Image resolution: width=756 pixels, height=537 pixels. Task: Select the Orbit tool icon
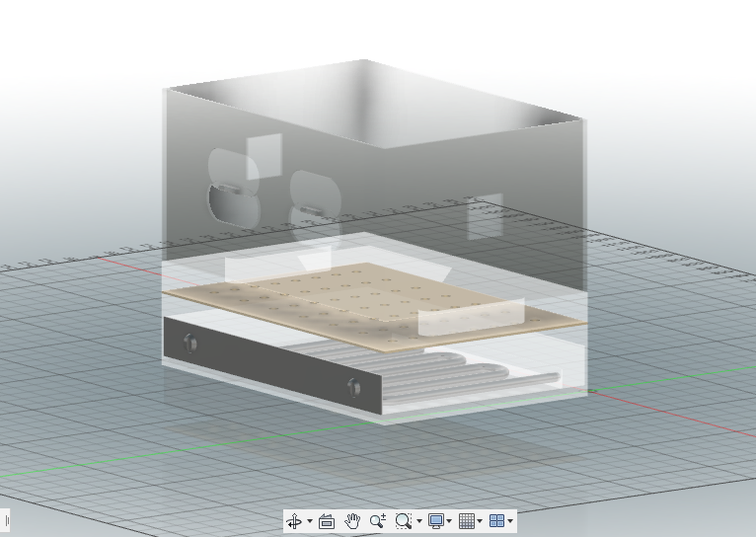(294, 521)
